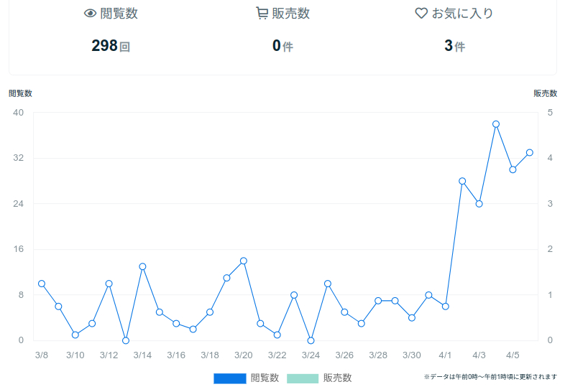565x392 pixels.
Task: Click the data point at 3/25
Action: coord(328,284)
